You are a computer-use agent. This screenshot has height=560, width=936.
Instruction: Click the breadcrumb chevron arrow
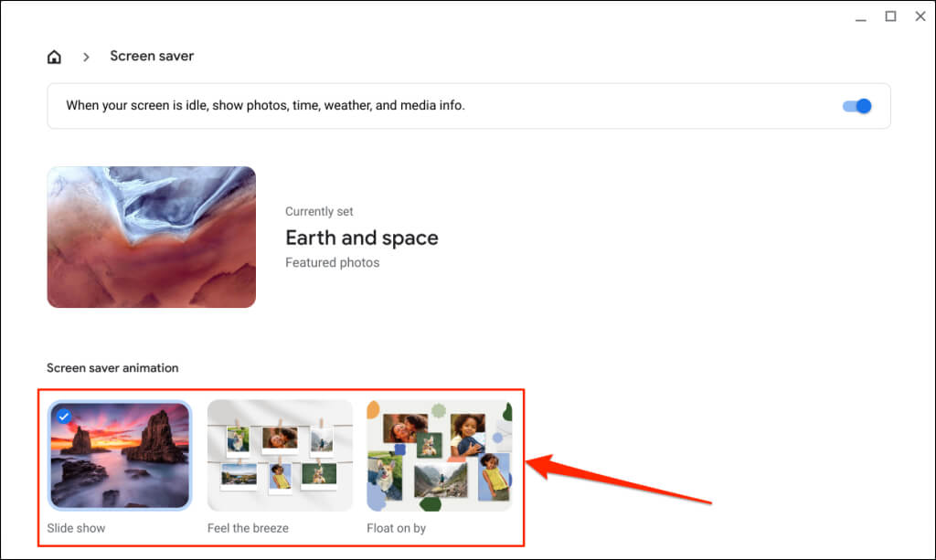(x=86, y=57)
